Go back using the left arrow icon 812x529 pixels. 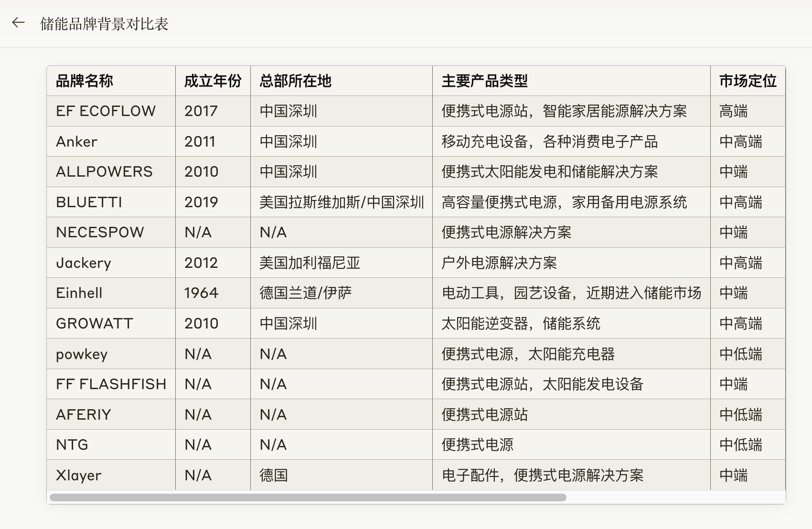[x=18, y=23]
